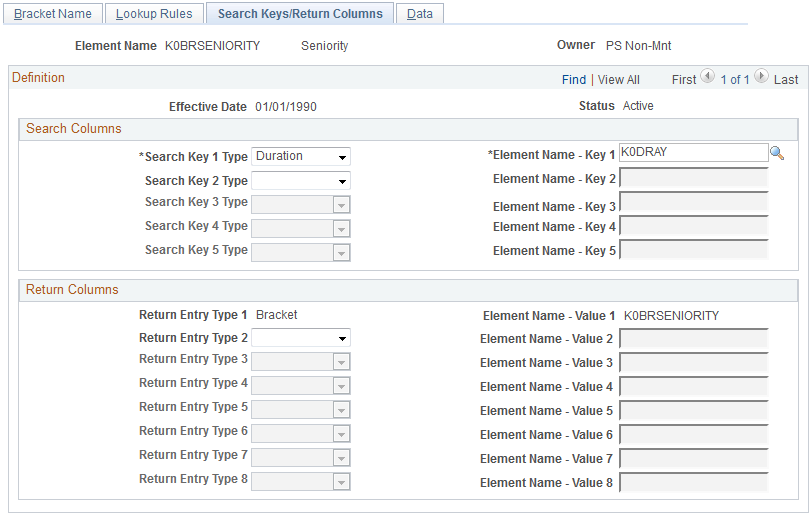This screenshot has width=812, height=516.
Task: Go to previous row arrow icon
Action: (x=707, y=77)
